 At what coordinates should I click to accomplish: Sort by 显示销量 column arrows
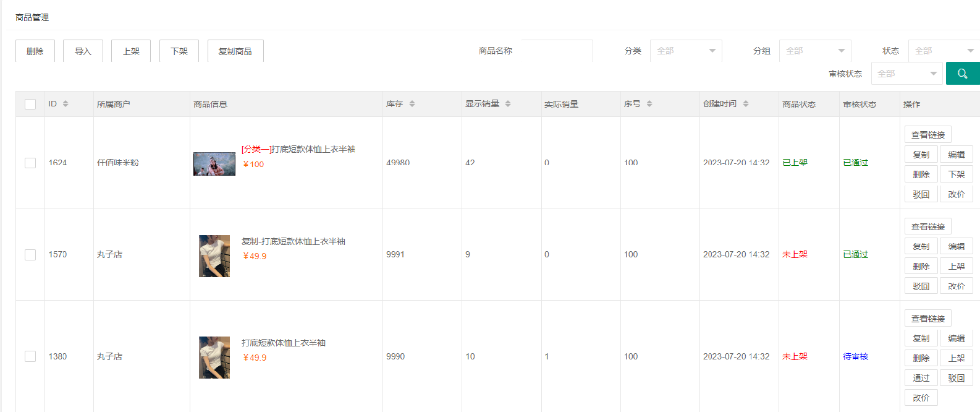[508, 104]
